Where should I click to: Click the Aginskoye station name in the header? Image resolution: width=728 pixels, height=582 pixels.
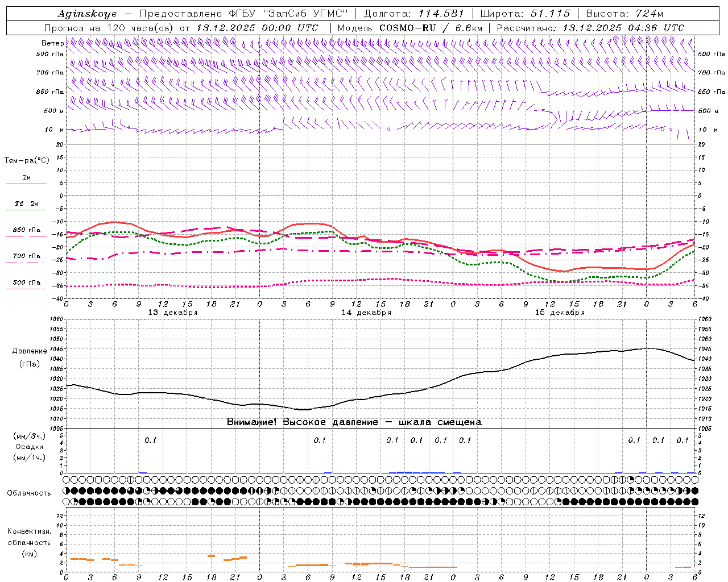[x=86, y=14]
